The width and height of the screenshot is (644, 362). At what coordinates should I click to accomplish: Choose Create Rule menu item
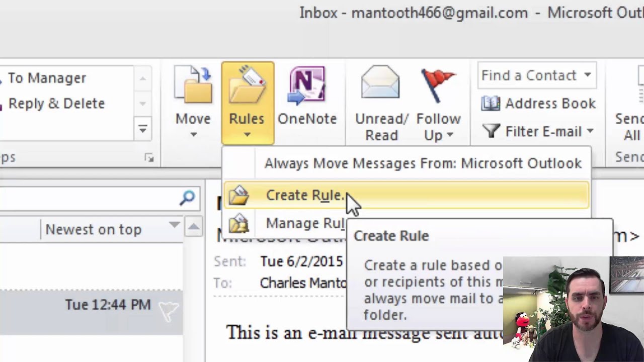[407, 195]
